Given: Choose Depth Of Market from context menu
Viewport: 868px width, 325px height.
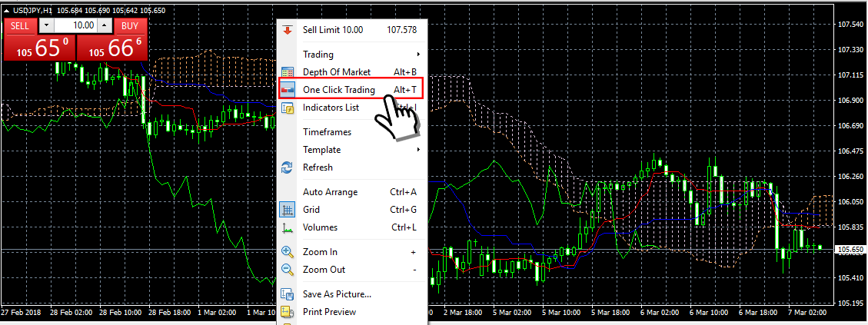Looking at the screenshot, I should [353, 72].
